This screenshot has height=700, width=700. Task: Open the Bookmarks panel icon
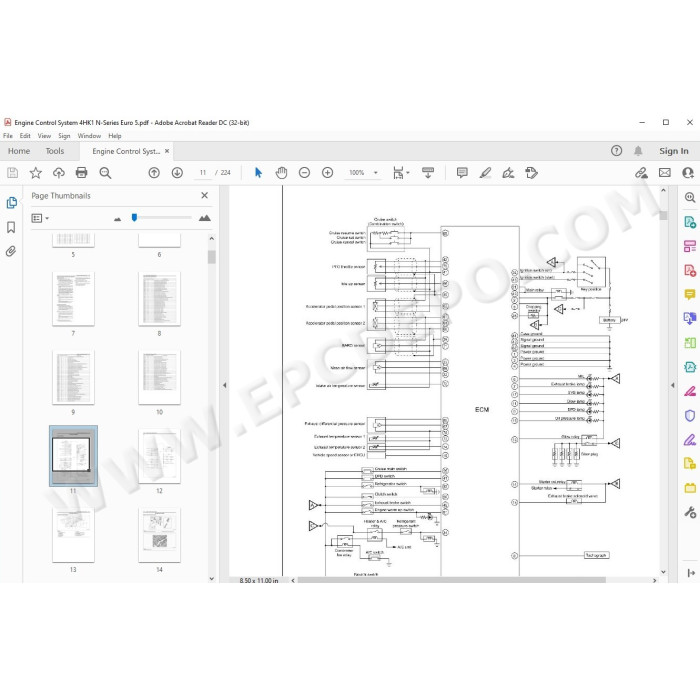coord(11,227)
